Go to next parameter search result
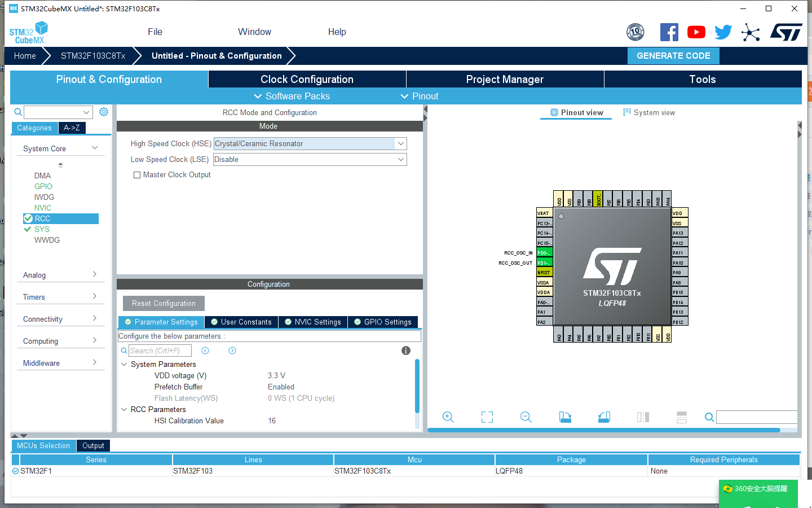The image size is (812, 508). click(232, 351)
